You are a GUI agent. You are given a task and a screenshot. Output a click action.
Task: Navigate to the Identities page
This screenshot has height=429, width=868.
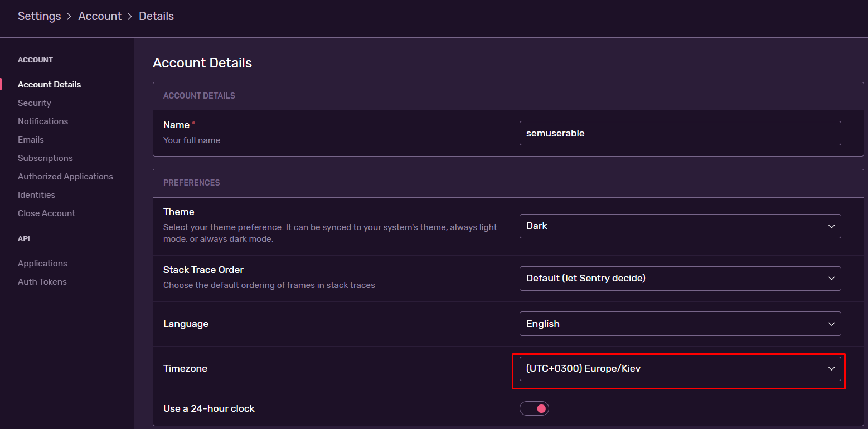coord(36,194)
